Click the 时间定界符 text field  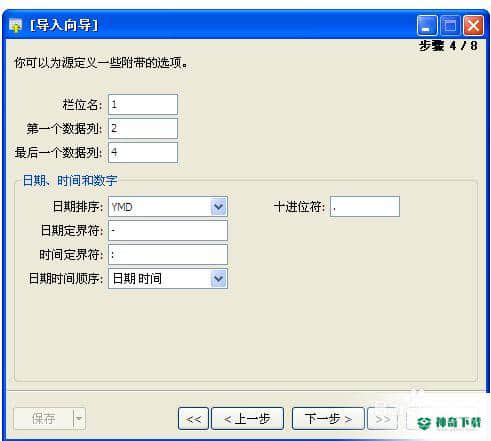[x=168, y=255]
